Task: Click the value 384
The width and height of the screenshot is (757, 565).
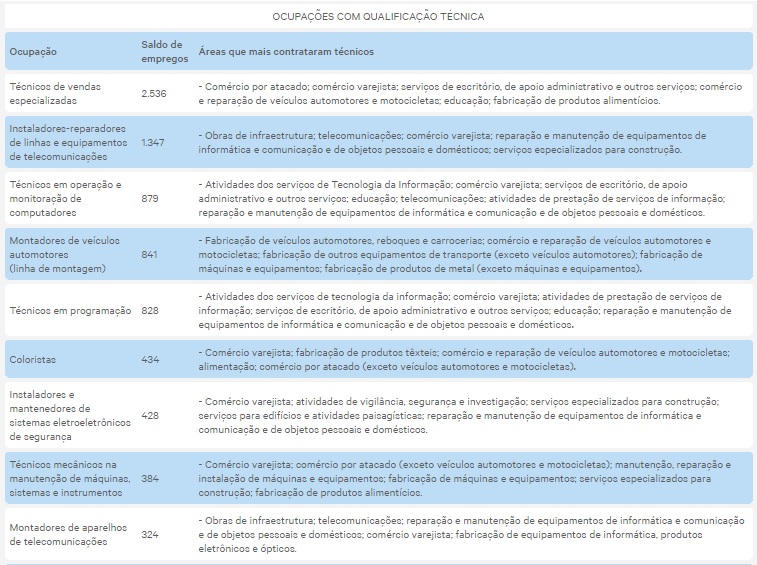Action: 150,479
